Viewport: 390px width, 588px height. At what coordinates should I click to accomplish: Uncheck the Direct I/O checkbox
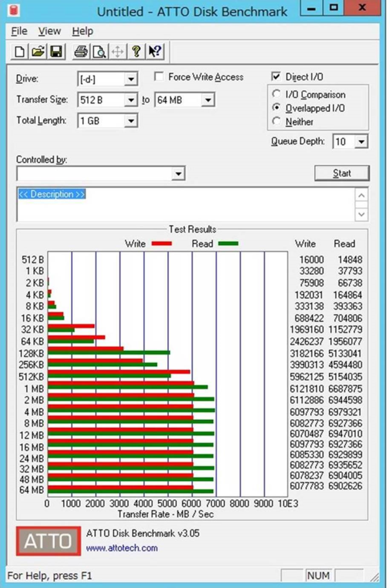tap(276, 76)
